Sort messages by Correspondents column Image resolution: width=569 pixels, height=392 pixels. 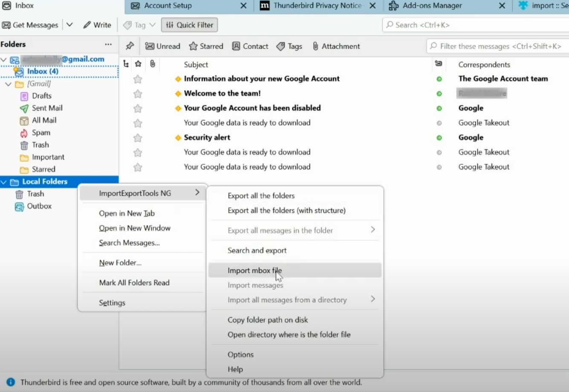(484, 65)
